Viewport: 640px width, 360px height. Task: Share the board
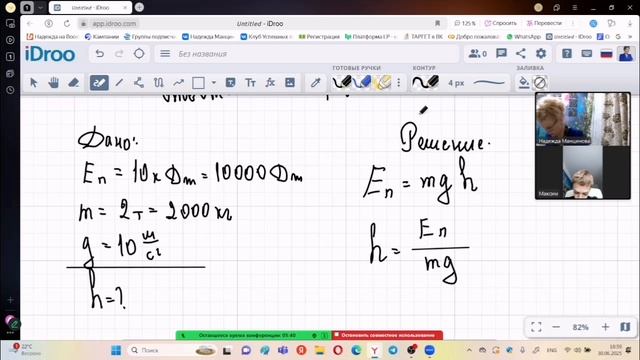pyautogui.click(x=521, y=53)
